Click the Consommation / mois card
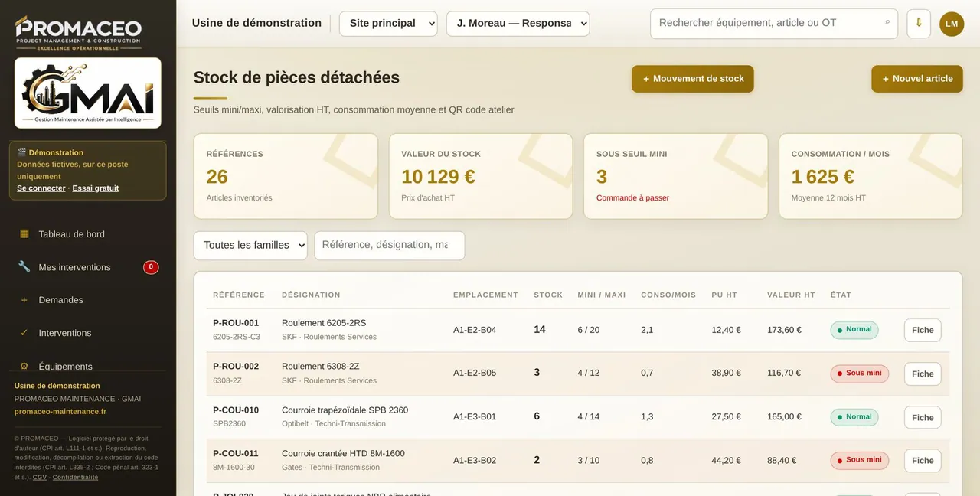 point(871,177)
